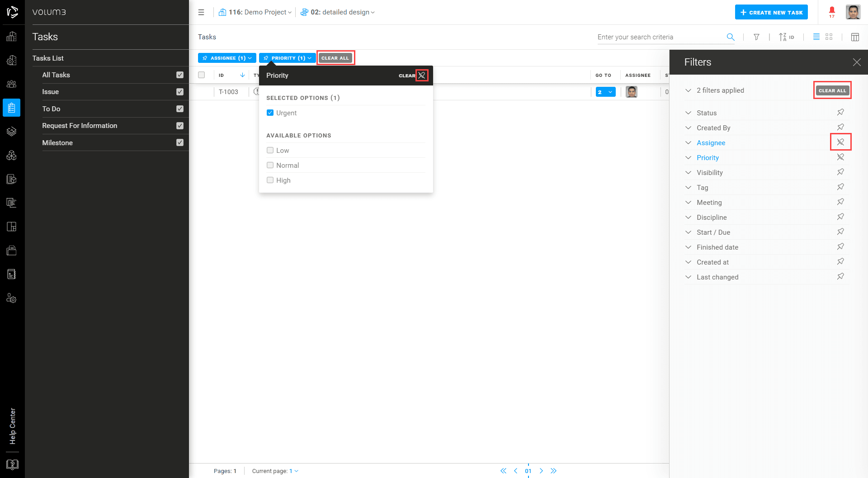Image resolution: width=868 pixels, height=478 pixels.
Task: Switch to list view icon
Action: tap(816, 37)
